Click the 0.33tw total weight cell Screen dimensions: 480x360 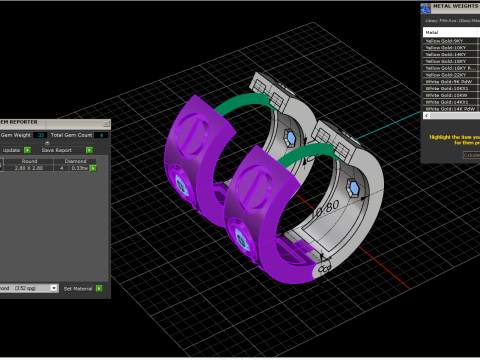tap(80, 168)
